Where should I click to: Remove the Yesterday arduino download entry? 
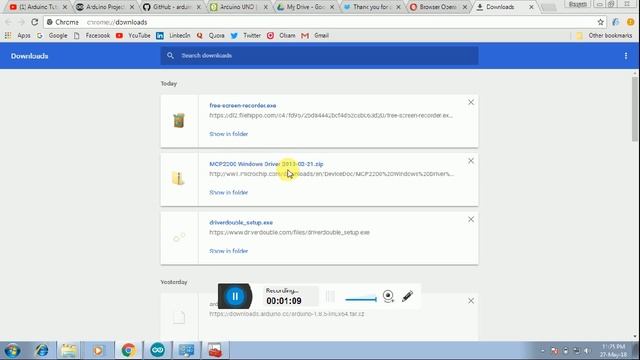click(x=471, y=301)
